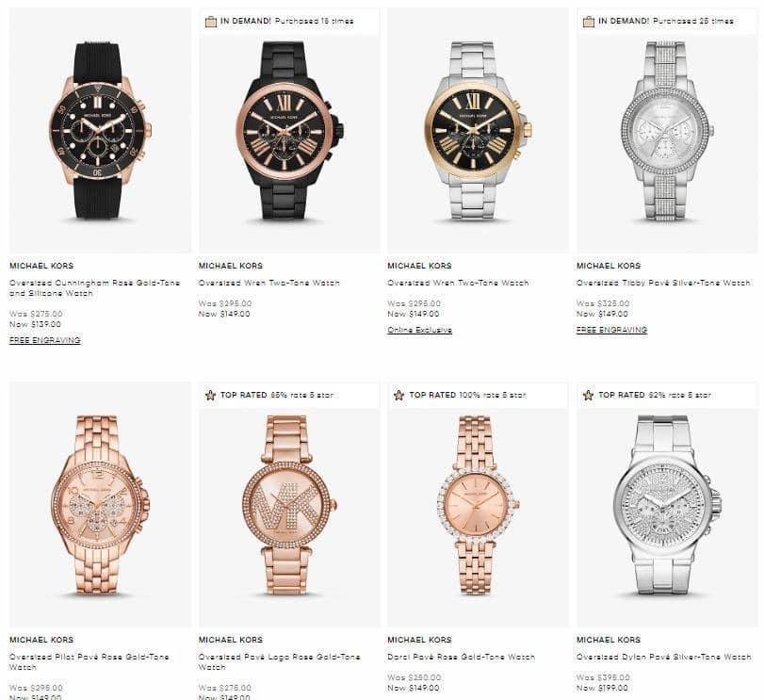
Task: Click the Online Exclusive link
Action: (419, 330)
